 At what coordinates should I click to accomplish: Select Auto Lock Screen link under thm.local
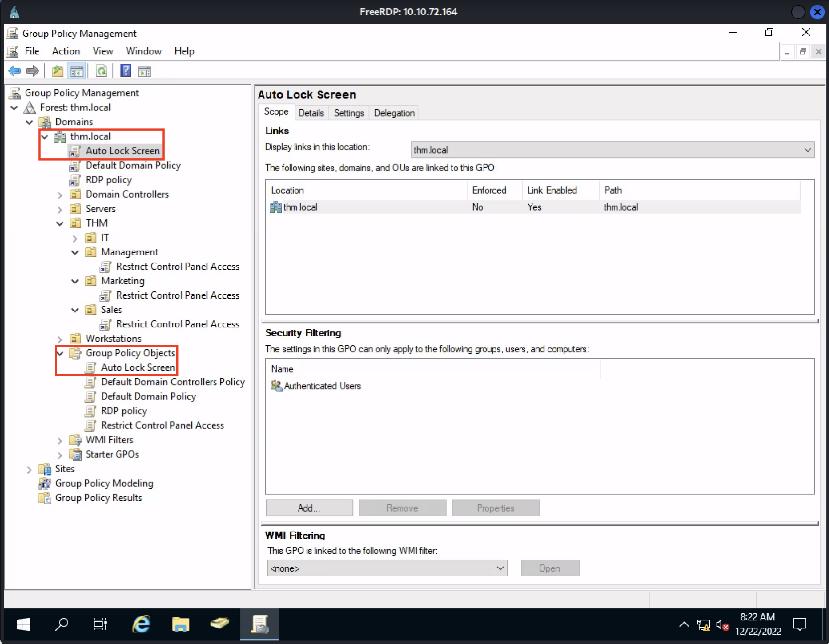click(122, 151)
